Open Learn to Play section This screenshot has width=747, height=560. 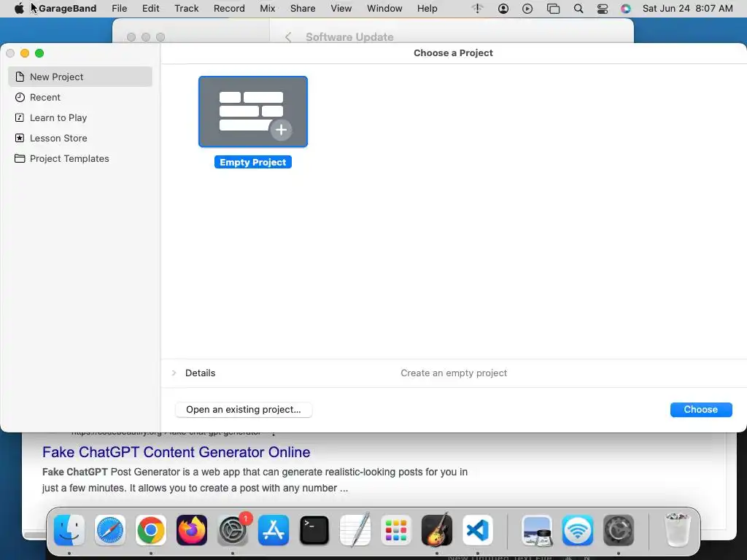point(80,117)
